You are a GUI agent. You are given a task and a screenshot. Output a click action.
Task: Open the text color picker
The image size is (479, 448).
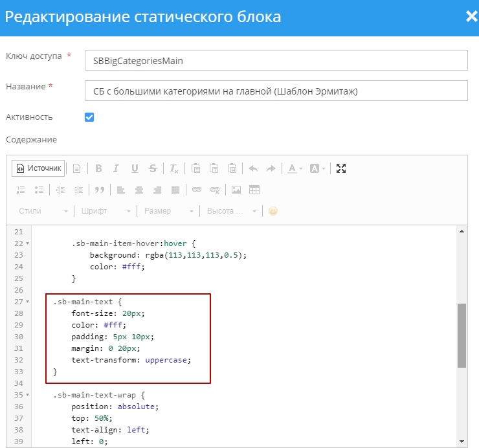pyautogui.click(x=295, y=168)
